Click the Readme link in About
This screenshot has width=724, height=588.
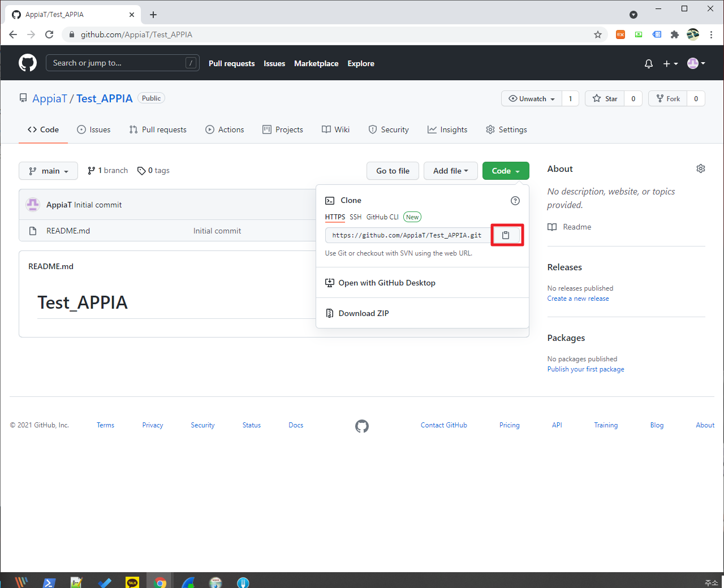(x=569, y=227)
